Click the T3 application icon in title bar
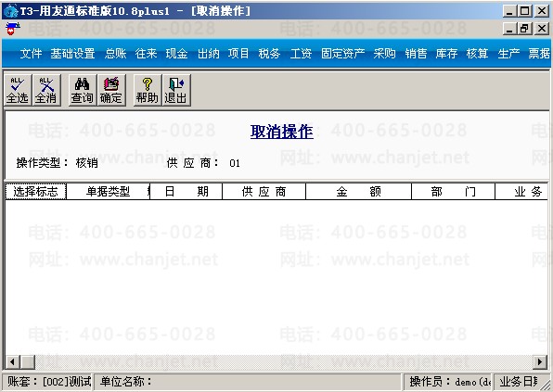 pos(10,11)
